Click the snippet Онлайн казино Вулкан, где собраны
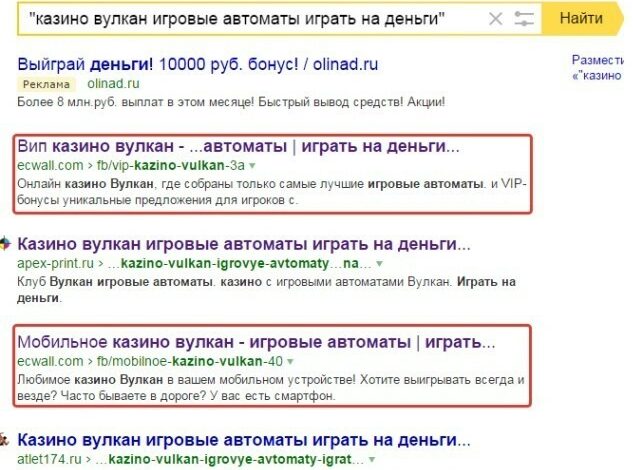This screenshot has width=633, height=470. click(272, 192)
